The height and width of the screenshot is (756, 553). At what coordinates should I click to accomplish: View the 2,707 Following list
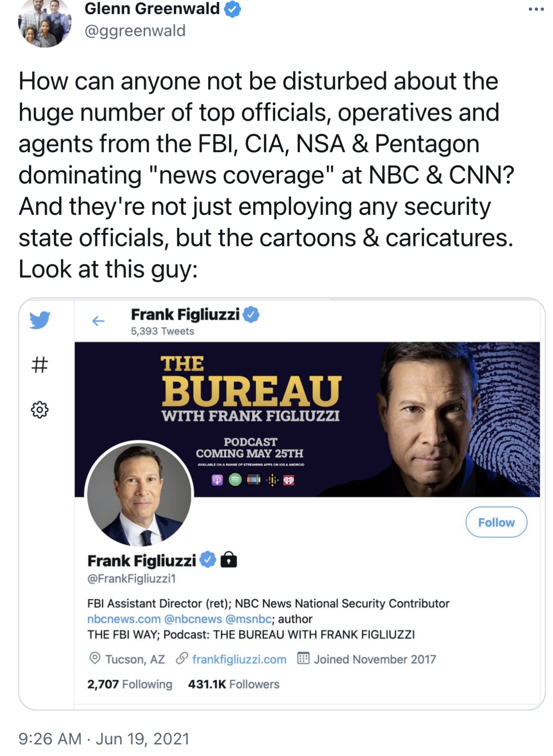tap(130, 684)
